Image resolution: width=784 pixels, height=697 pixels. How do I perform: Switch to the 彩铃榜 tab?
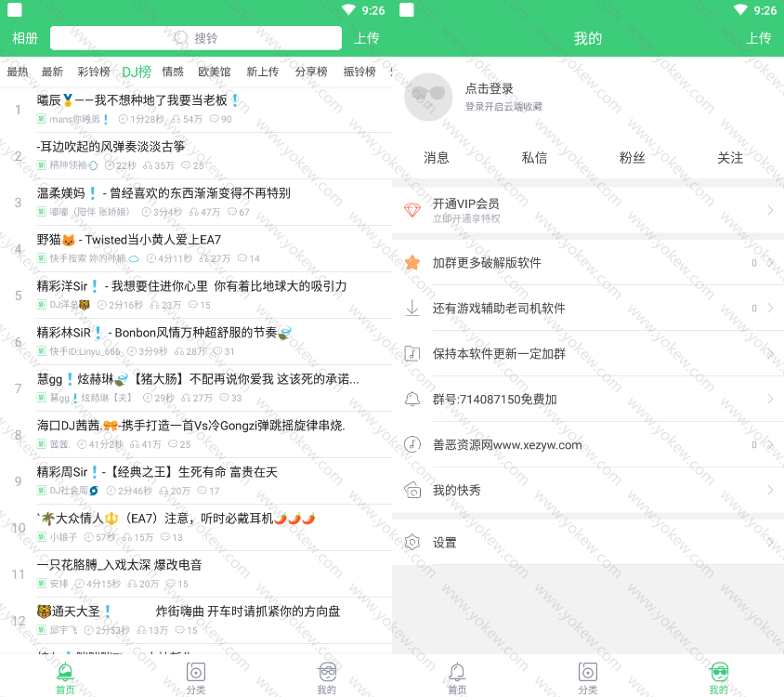pos(94,72)
